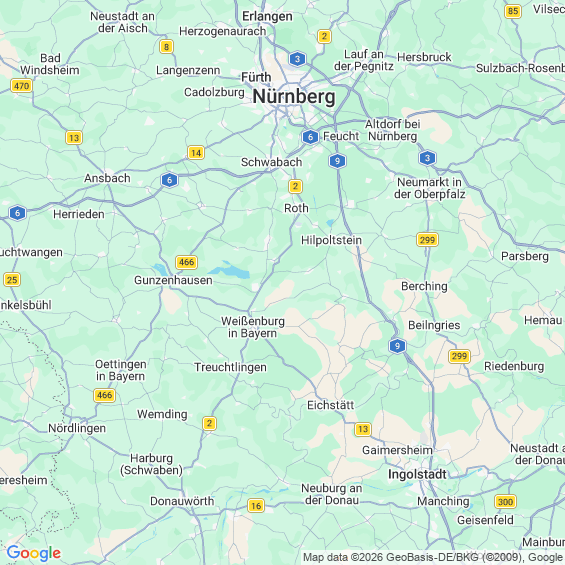The image size is (565, 565).
Task: Click the A9 shield south of Feucht
Action: (x=337, y=161)
